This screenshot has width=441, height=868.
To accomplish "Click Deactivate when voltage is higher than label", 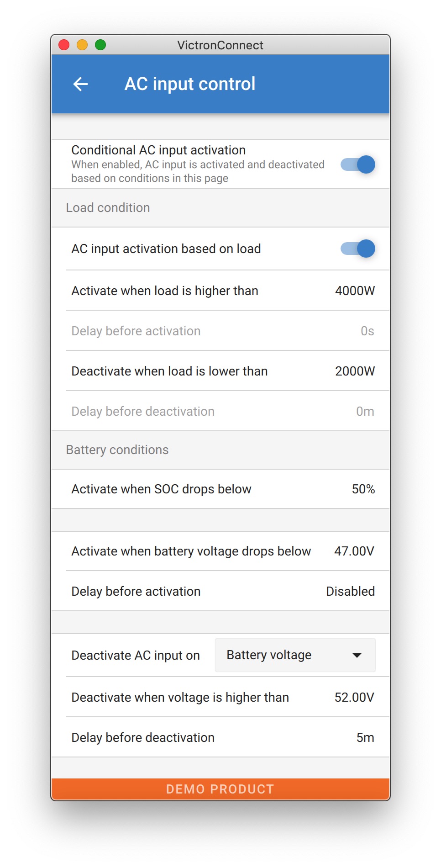I will (x=180, y=698).
